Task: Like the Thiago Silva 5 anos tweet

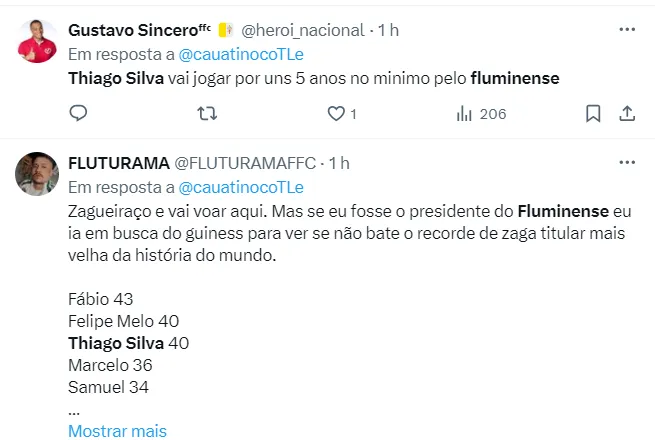Action: click(337, 114)
